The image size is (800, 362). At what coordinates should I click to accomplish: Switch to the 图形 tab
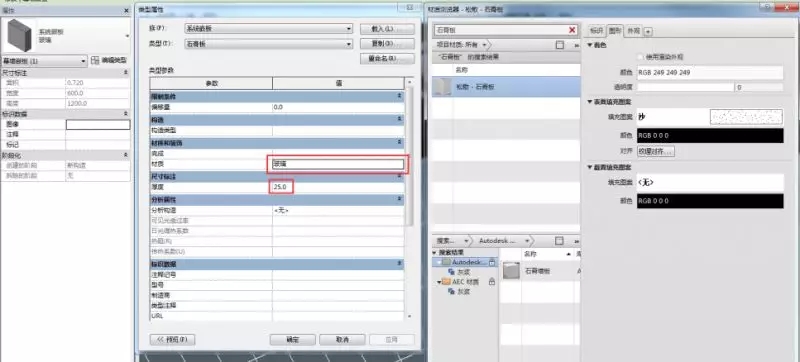click(x=615, y=31)
